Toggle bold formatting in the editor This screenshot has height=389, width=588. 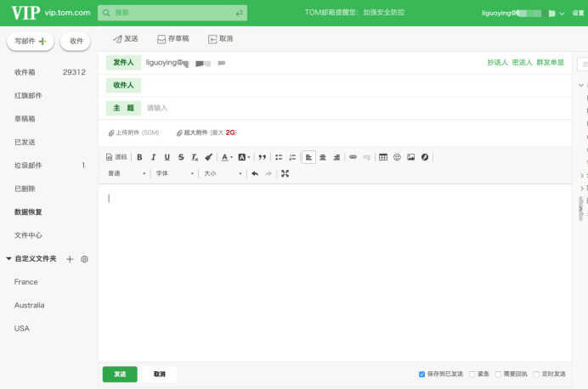click(139, 157)
